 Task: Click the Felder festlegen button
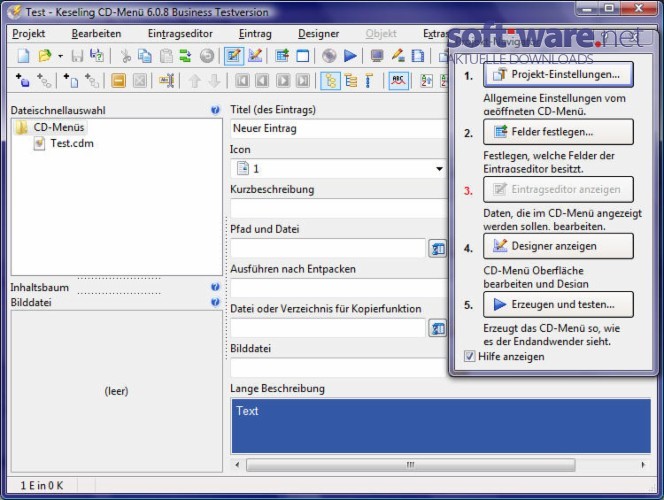click(558, 132)
